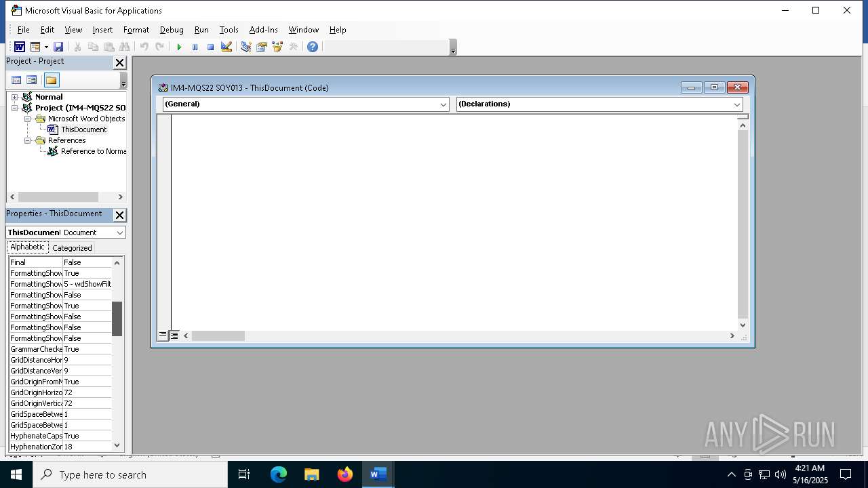Collapse Microsoft Word Objects folder
The image size is (868, 488).
(28, 119)
